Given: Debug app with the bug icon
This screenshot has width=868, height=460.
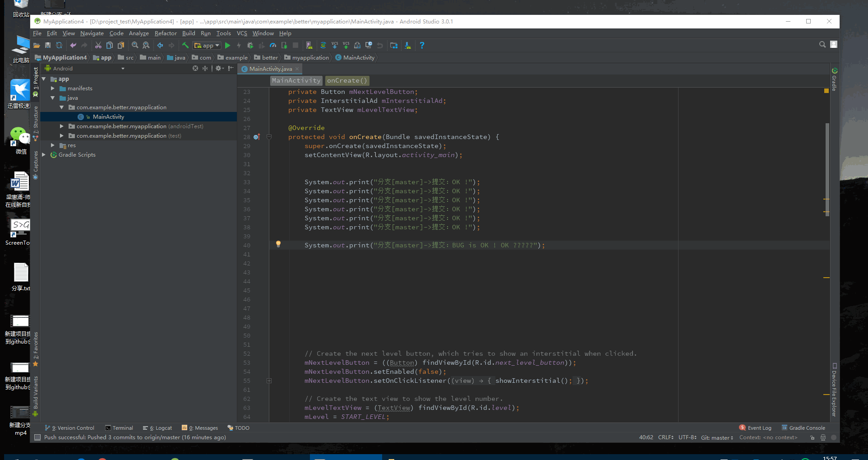Looking at the screenshot, I should (x=250, y=46).
